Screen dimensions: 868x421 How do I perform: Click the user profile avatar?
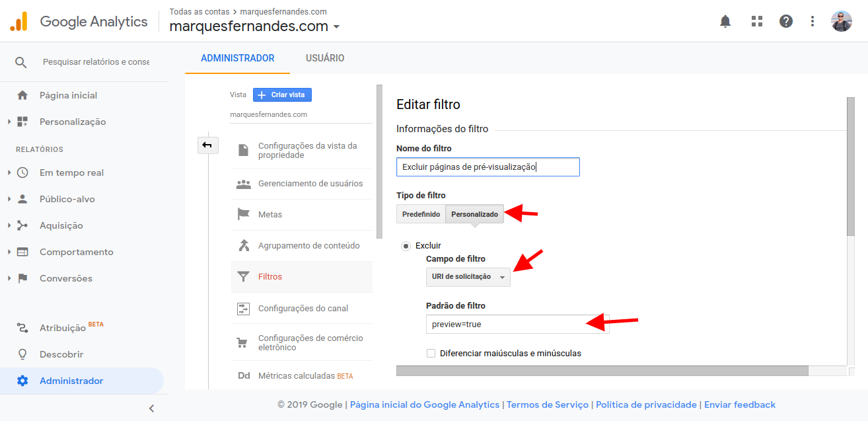click(842, 21)
